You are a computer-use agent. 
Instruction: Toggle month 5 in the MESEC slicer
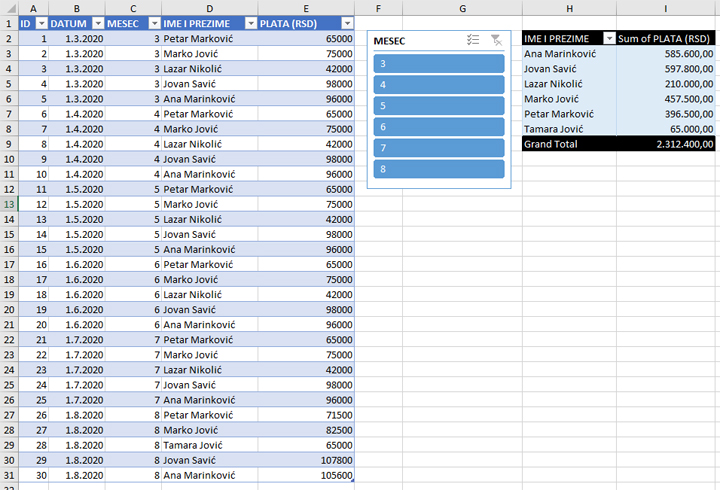pos(438,105)
